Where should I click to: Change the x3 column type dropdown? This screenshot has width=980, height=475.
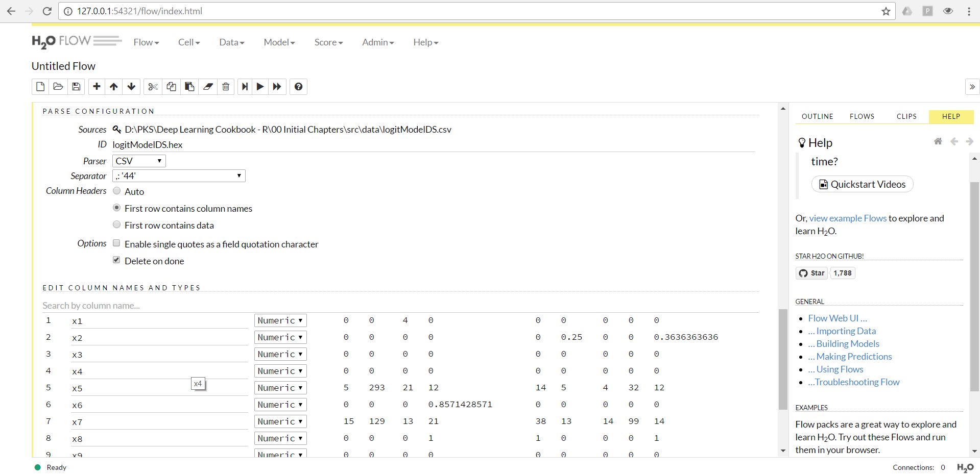(x=280, y=354)
